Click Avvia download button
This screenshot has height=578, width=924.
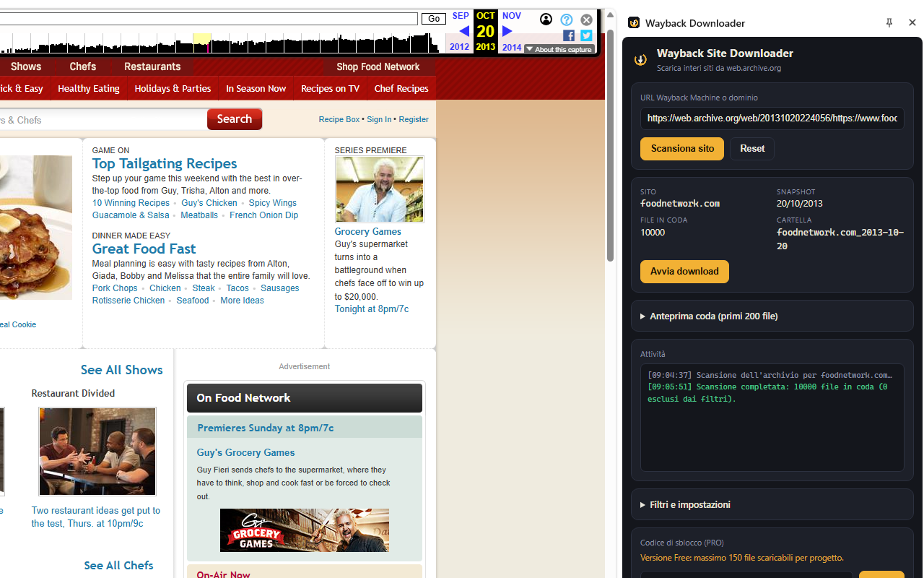coord(684,272)
